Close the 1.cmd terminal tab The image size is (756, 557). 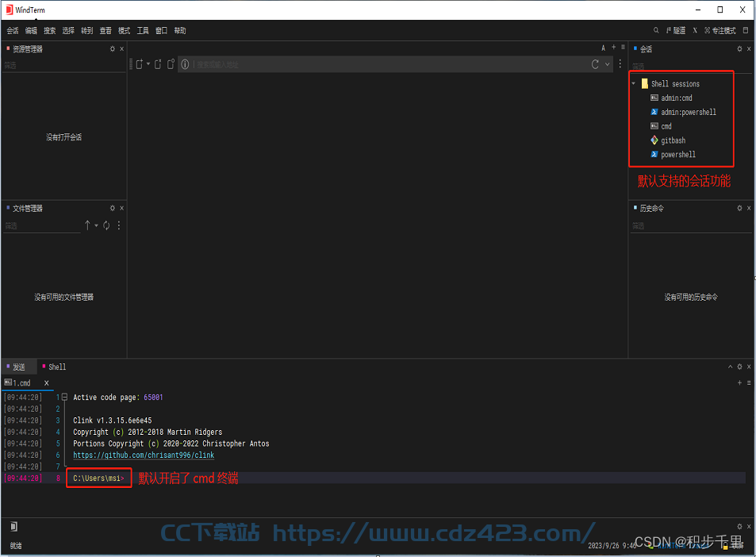pyautogui.click(x=46, y=383)
